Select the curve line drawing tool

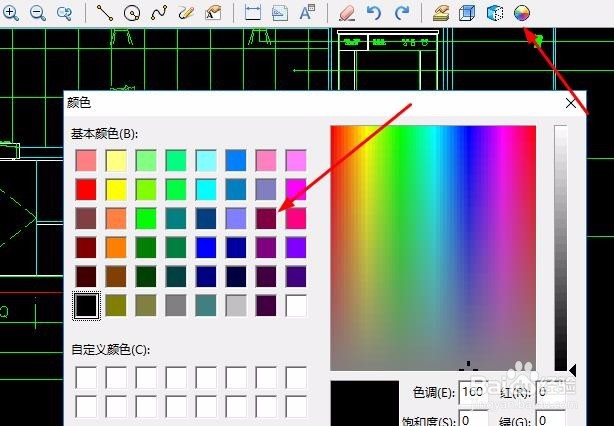[159, 13]
